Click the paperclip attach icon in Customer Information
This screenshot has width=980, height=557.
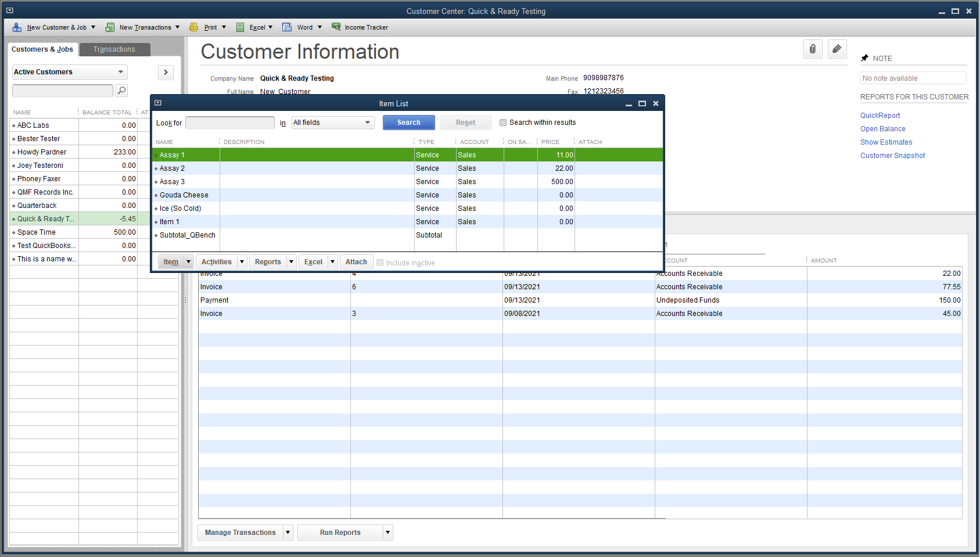click(813, 49)
